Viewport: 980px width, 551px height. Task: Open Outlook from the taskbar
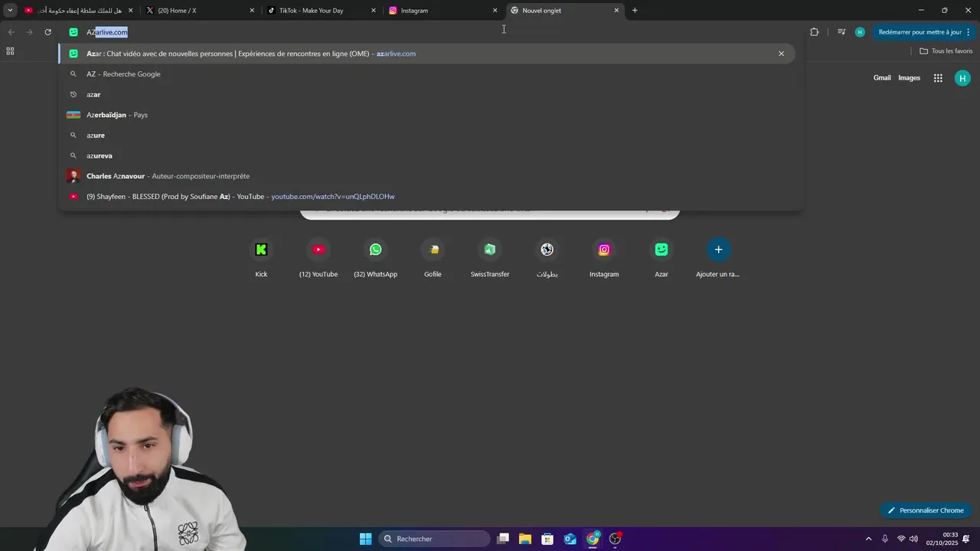point(570,539)
